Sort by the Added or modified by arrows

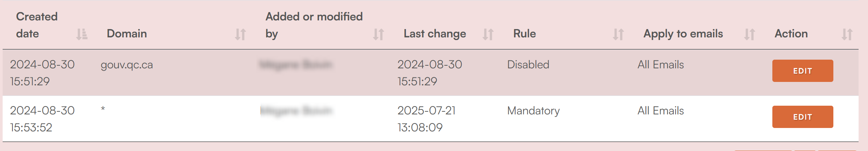[x=378, y=34]
